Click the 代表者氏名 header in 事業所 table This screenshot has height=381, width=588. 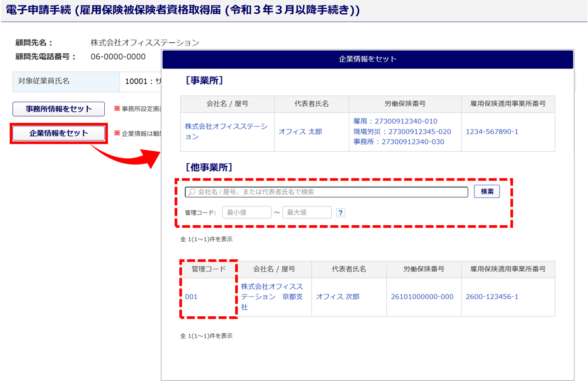tap(311, 104)
